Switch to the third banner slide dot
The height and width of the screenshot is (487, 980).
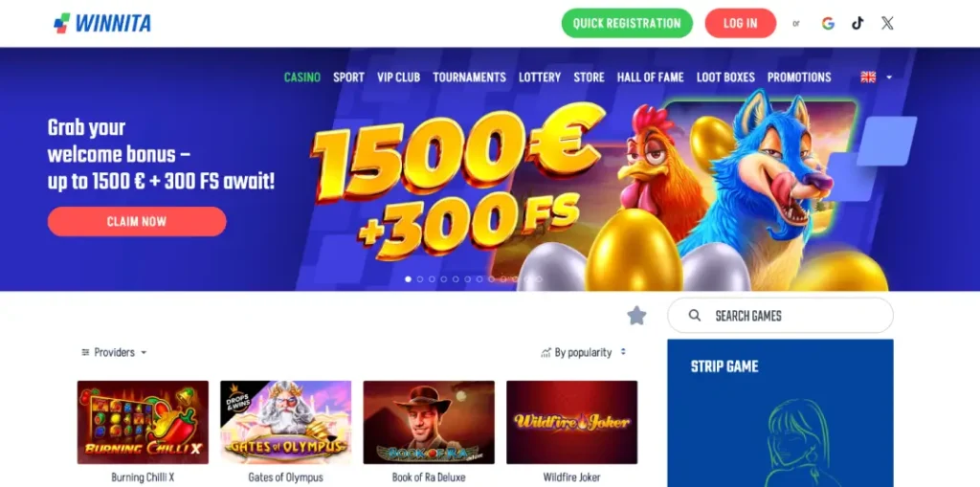[x=432, y=279]
